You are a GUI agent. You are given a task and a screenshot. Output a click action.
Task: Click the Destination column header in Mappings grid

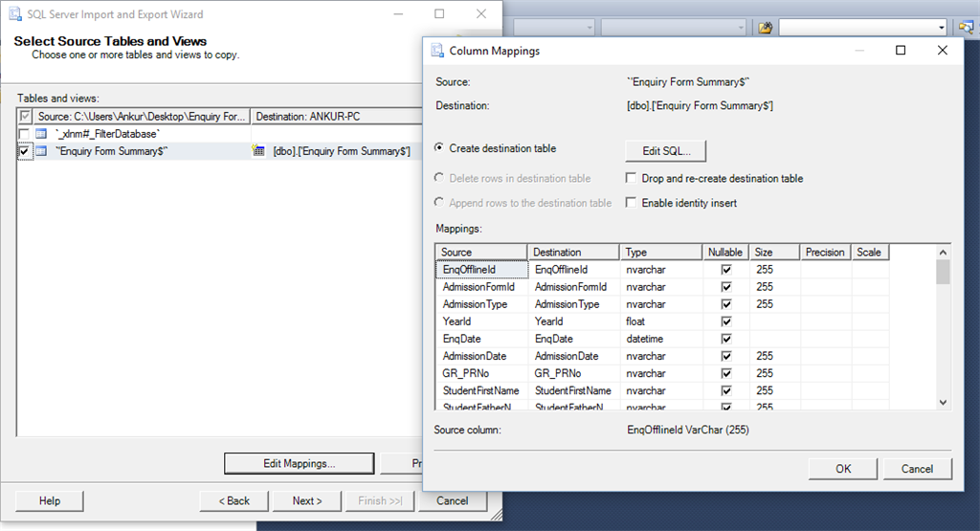(573, 252)
